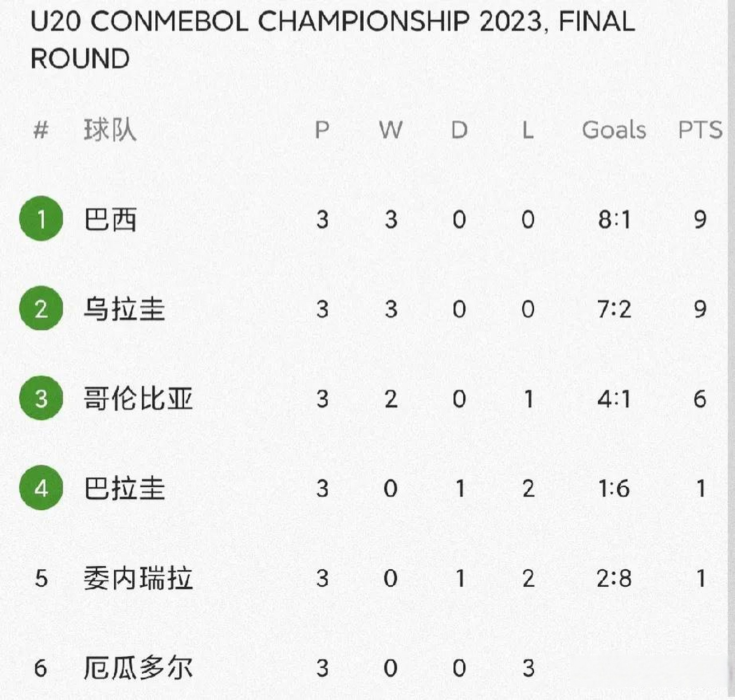Open the 厄瓜多尔 team entry

click(138, 668)
